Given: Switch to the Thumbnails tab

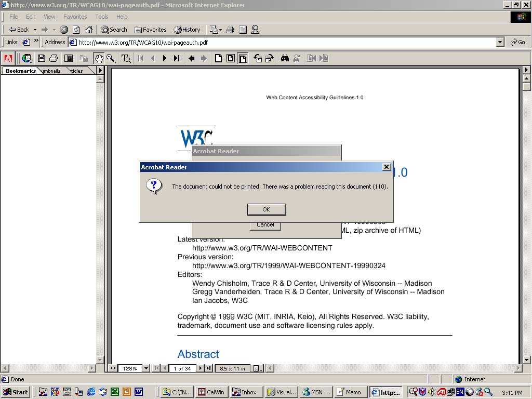Looking at the screenshot, I should tap(51, 71).
